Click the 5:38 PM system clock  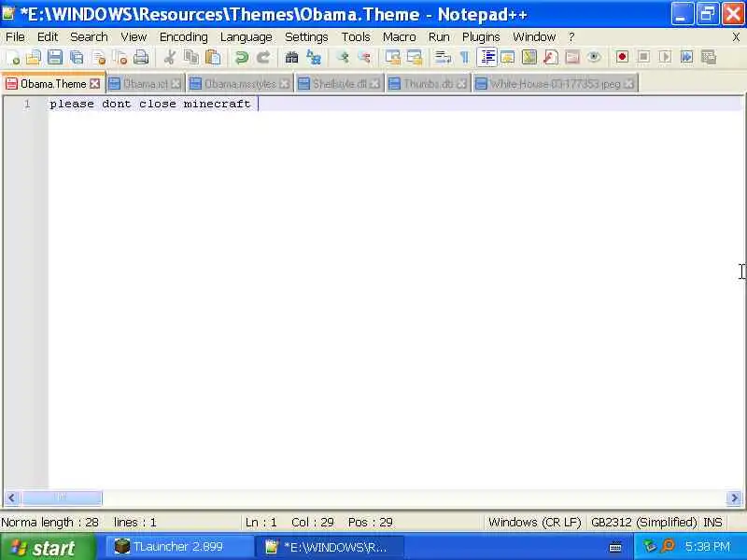(x=708, y=546)
